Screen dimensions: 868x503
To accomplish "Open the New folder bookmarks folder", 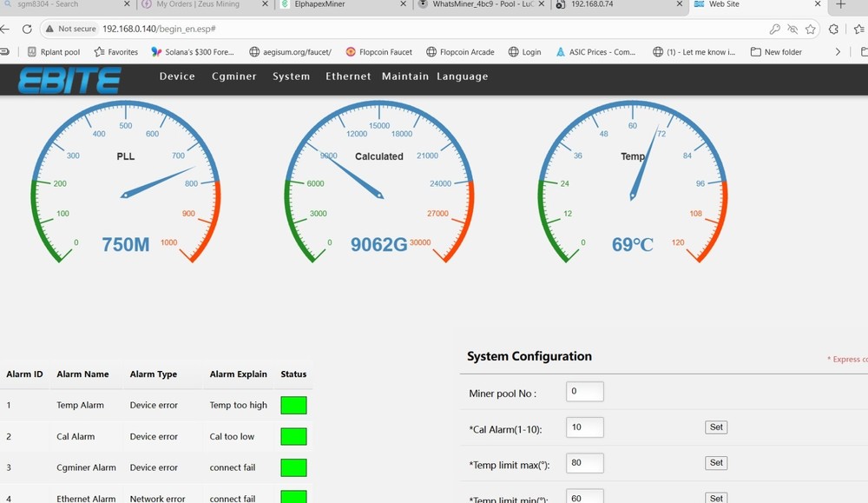I will 775,51.
